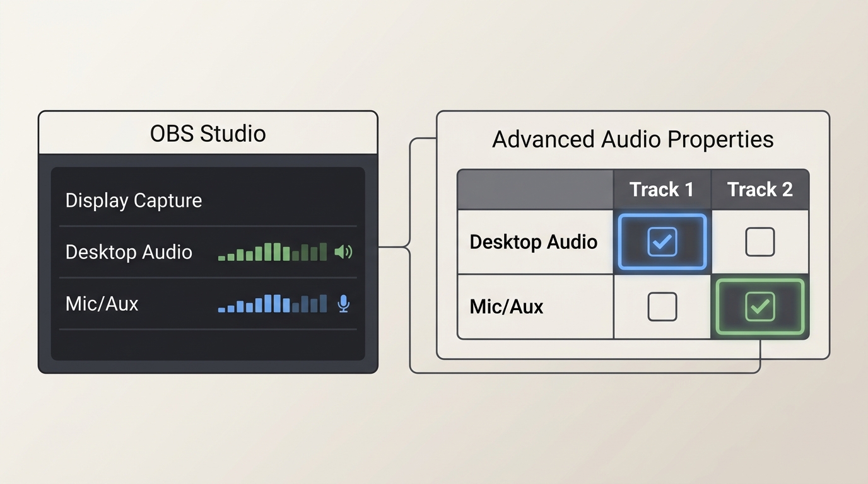Click the Track 1 column header

pyautogui.click(x=662, y=190)
